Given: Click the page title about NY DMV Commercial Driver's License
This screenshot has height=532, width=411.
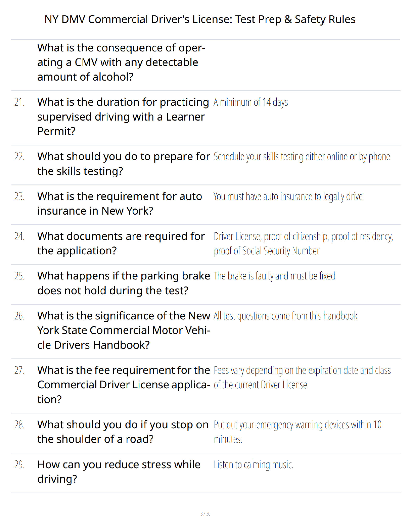Looking at the screenshot, I should pyautogui.click(x=200, y=19).
